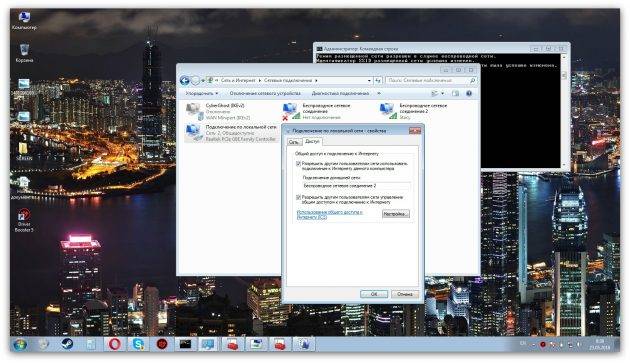Screen dimensions: 630x363
Task: Switch to the Сеть tab
Action: [294, 142]
